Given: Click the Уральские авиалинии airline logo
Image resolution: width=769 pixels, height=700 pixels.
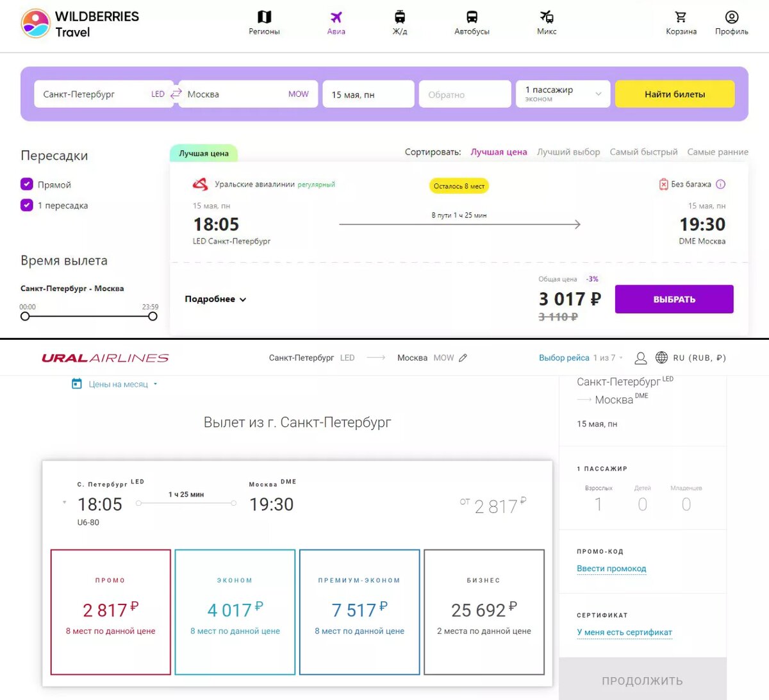Looking at the screenshot, I should [201, 185].
